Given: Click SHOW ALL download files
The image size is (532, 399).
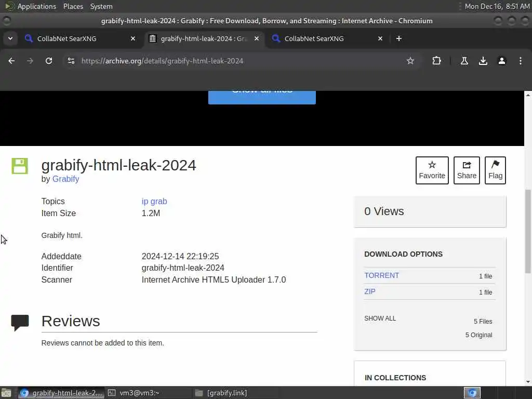Looking at the screenshot, I should 380,318.
